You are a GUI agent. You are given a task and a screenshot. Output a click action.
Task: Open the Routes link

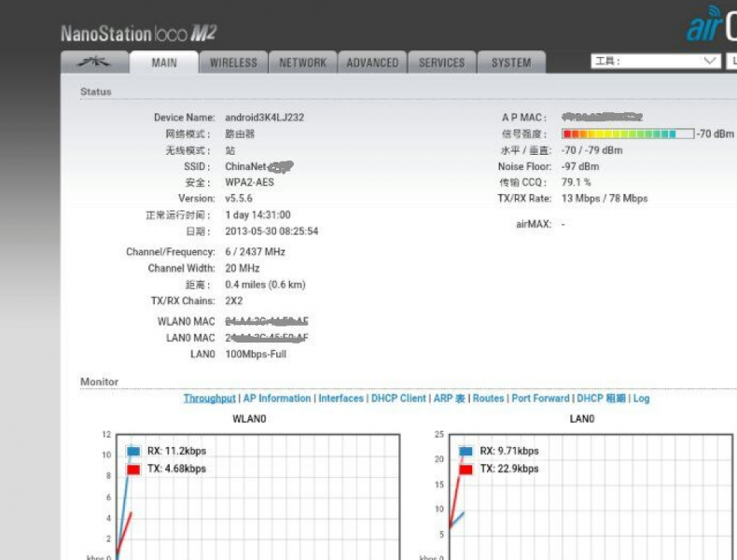[488, 399]
